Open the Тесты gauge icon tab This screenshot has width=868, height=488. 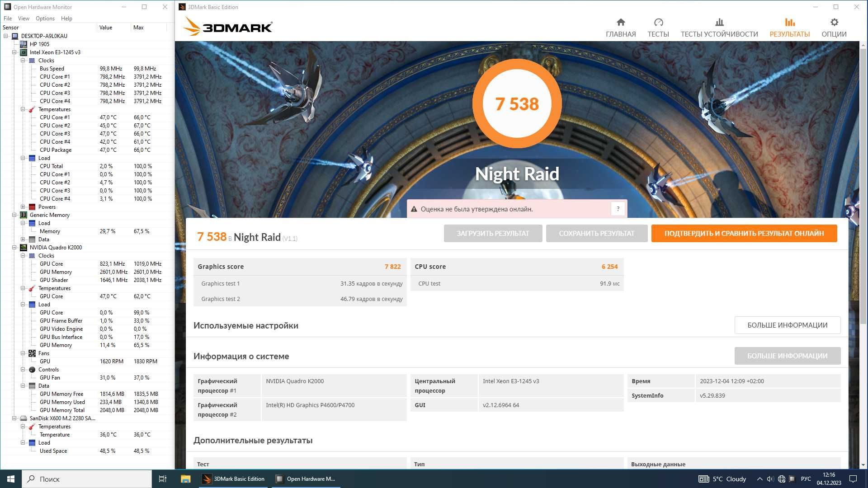(x=658, y=22)
